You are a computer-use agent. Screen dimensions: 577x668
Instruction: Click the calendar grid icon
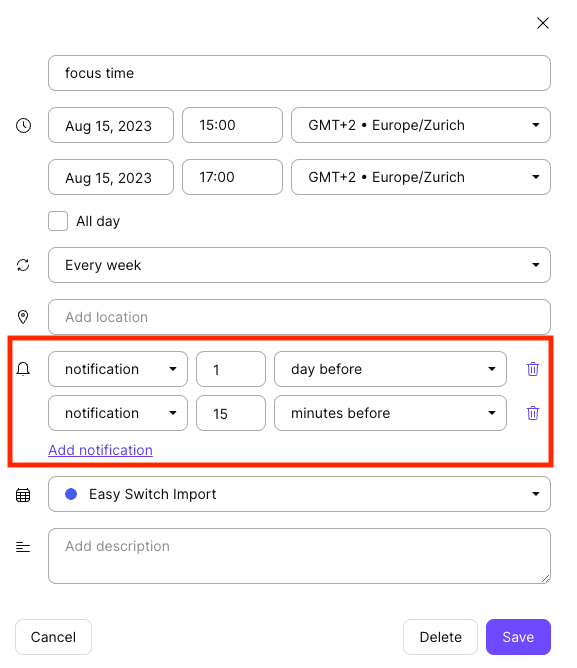[23, 495]
